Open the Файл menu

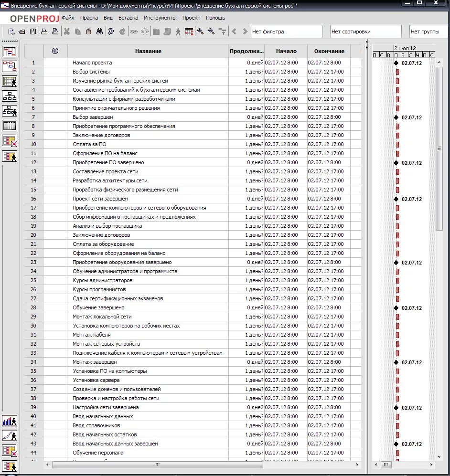tap(68, 18)
